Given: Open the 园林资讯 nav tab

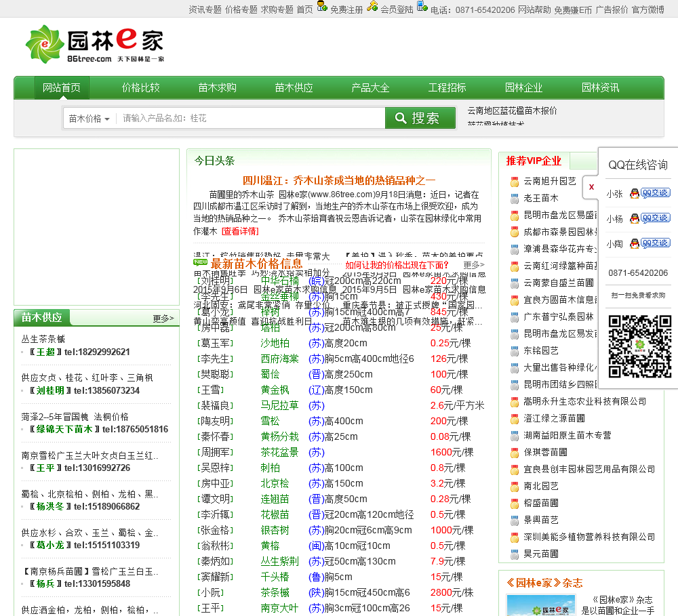Looking at the screenshot, I should point(600,87).
